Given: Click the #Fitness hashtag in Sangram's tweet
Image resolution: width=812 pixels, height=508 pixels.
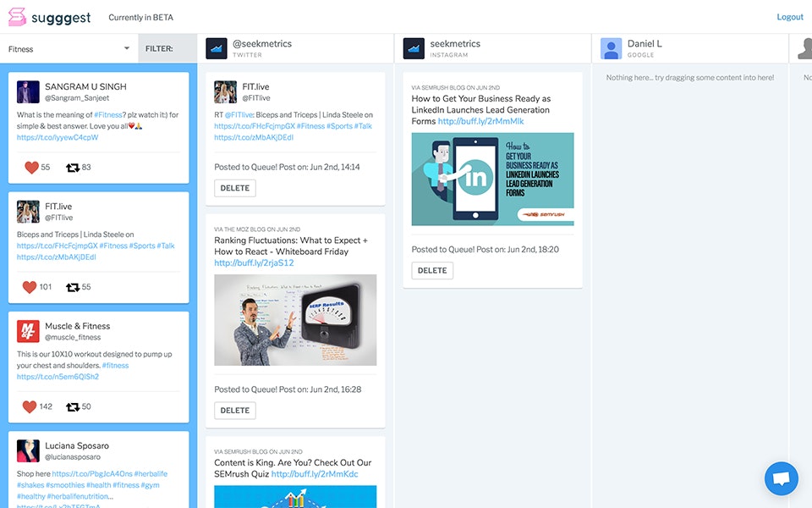Looking at the screenshot, I should 108,114.
